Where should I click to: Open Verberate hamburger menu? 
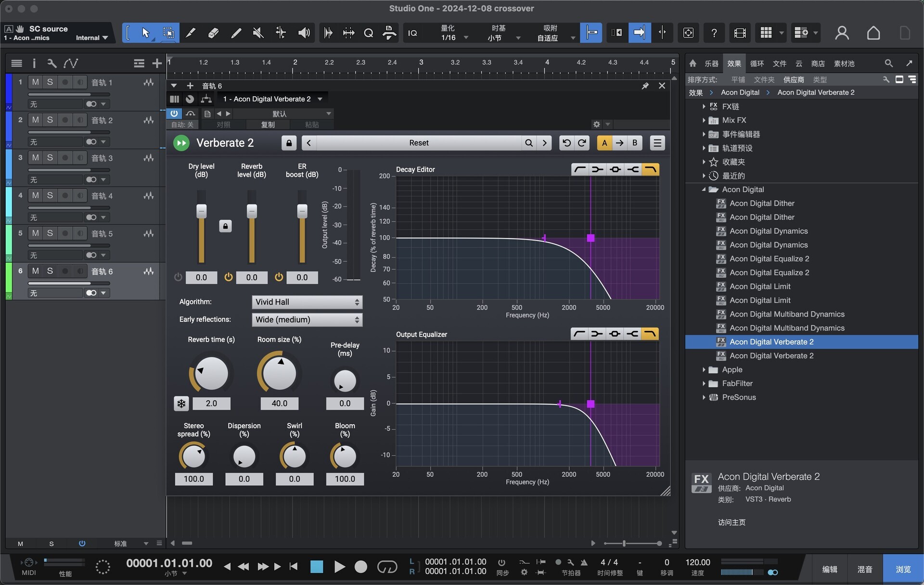pyautogui.click(x=657, y=143)
